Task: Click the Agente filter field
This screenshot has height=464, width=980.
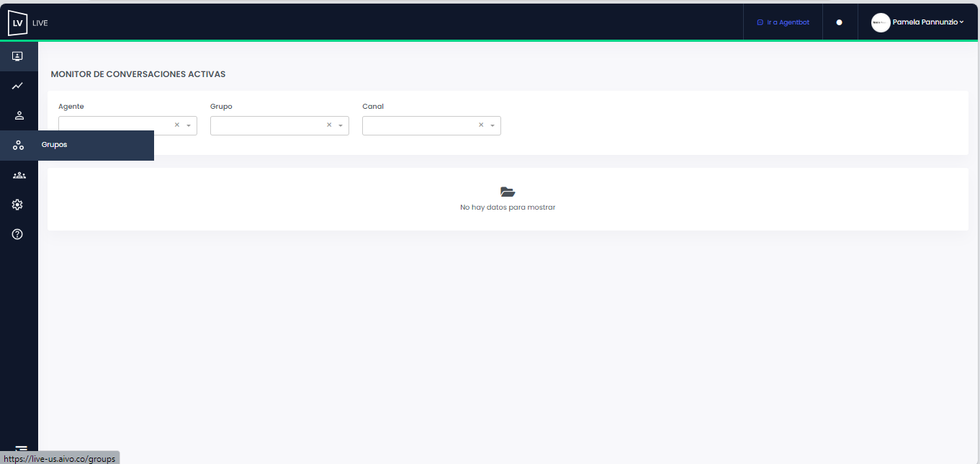Action: [127, 125]
